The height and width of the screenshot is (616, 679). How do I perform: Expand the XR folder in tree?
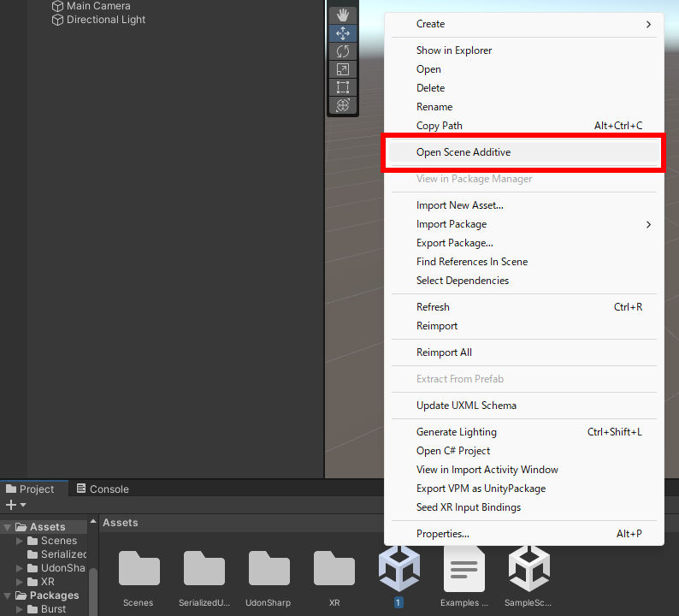(x=19, y=582)
